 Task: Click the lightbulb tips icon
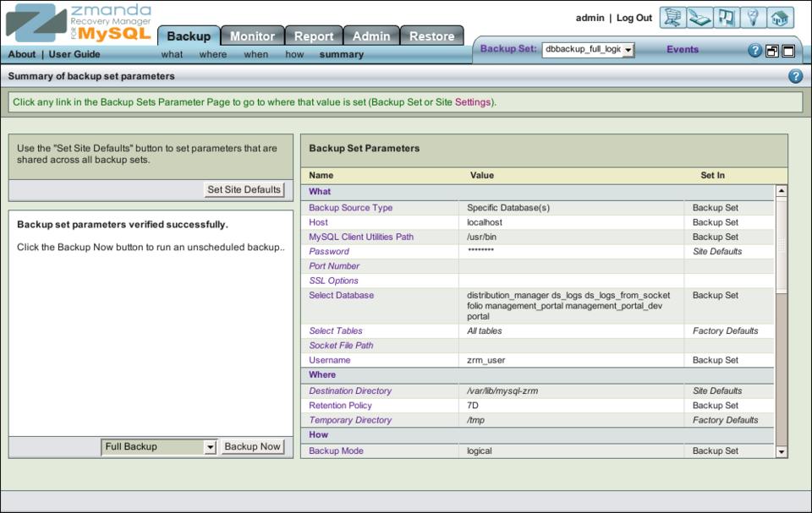pos(753,18)
